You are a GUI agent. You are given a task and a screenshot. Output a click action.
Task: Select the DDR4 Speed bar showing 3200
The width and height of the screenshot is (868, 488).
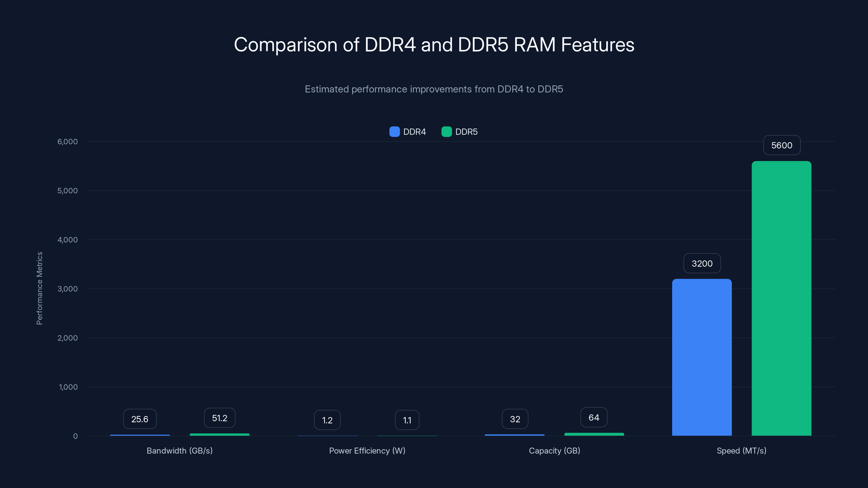pyautogui.click(x=702, y=357)
